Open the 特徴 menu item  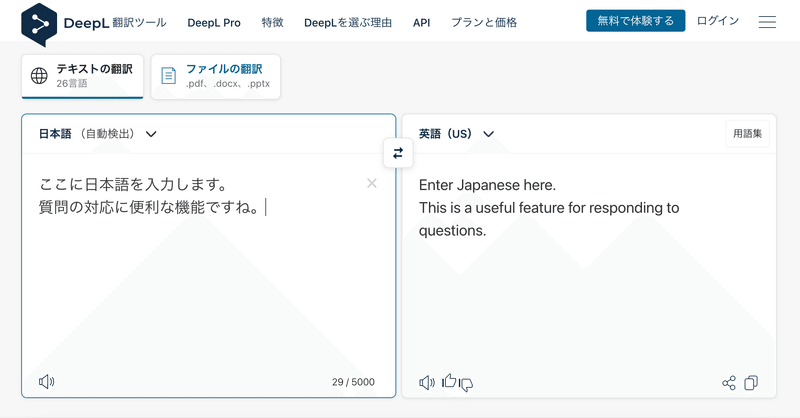click(x=272, y=22)
